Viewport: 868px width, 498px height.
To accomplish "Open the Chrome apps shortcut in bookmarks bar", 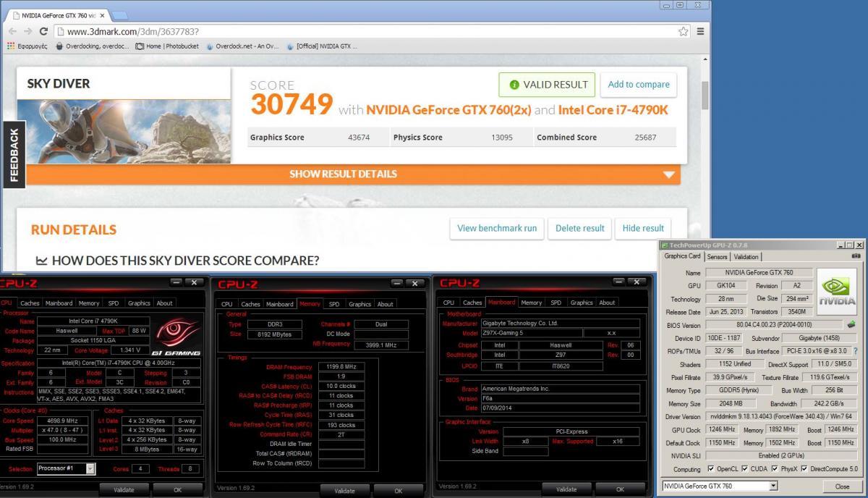I will [x=27, y=46].
